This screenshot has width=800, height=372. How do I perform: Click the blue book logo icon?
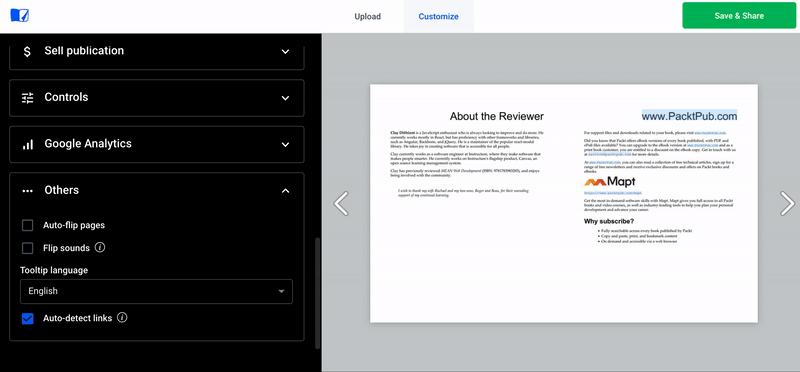[19, 15]
